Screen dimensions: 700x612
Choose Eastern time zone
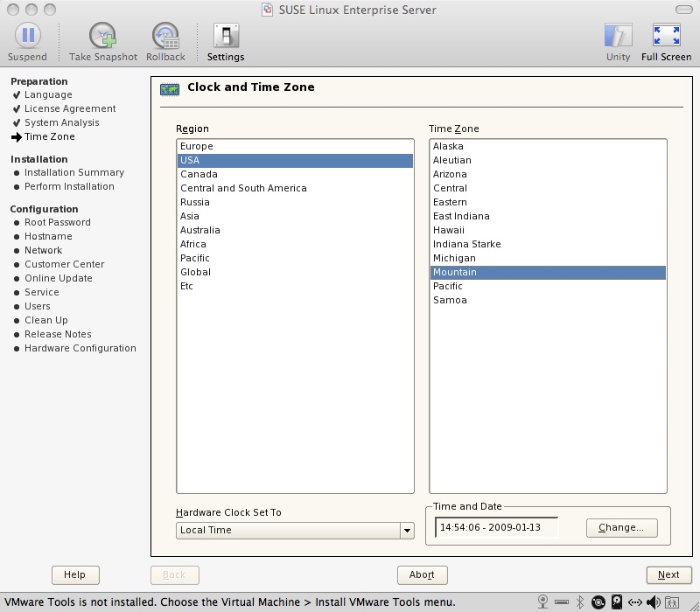pyautogui.click(x=548, y=202)
